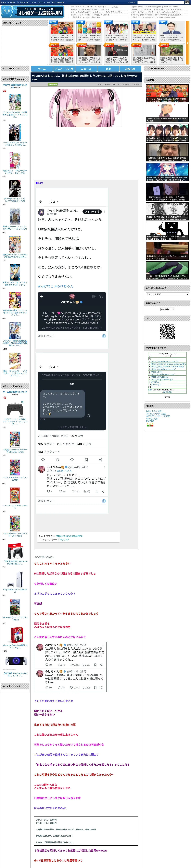Click the YouTube link in top bar
191x868 pixels.
pos(60,2)
